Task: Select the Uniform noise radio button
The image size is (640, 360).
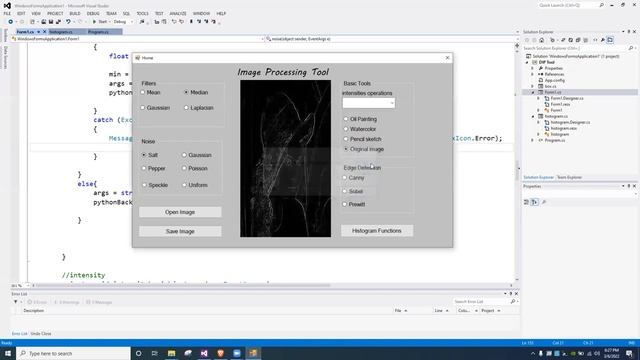Action: click(x=184, y=185)
